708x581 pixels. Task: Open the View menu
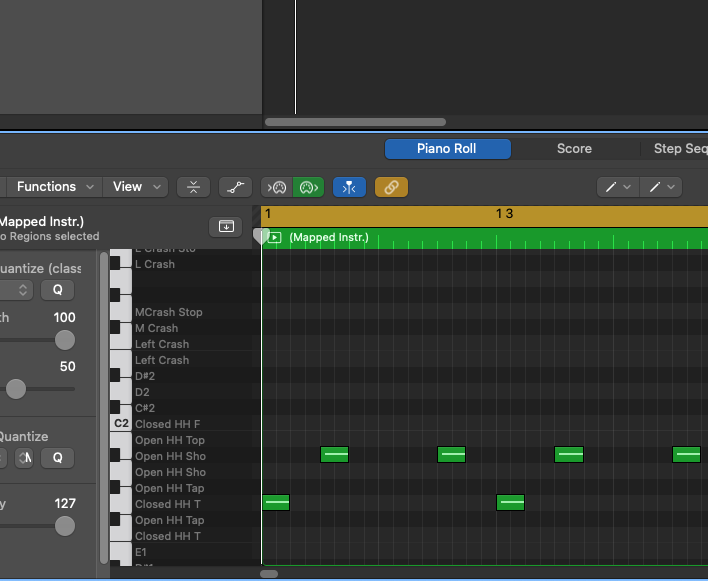tap(136, 187)
